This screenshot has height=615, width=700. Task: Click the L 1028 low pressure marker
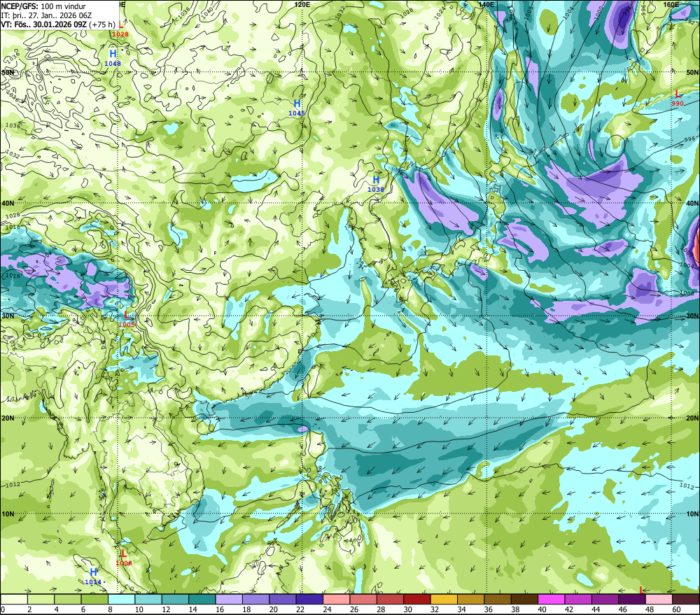(x=120, y=29)
